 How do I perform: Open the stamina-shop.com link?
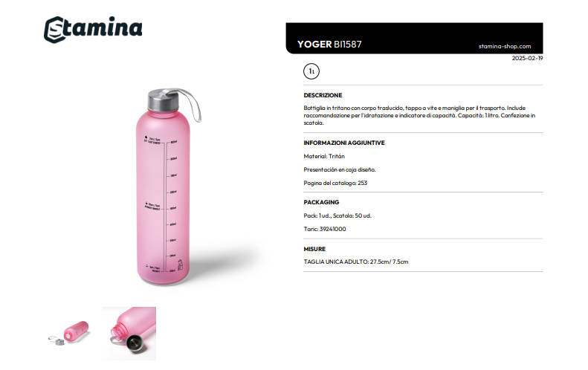(505, 47)
